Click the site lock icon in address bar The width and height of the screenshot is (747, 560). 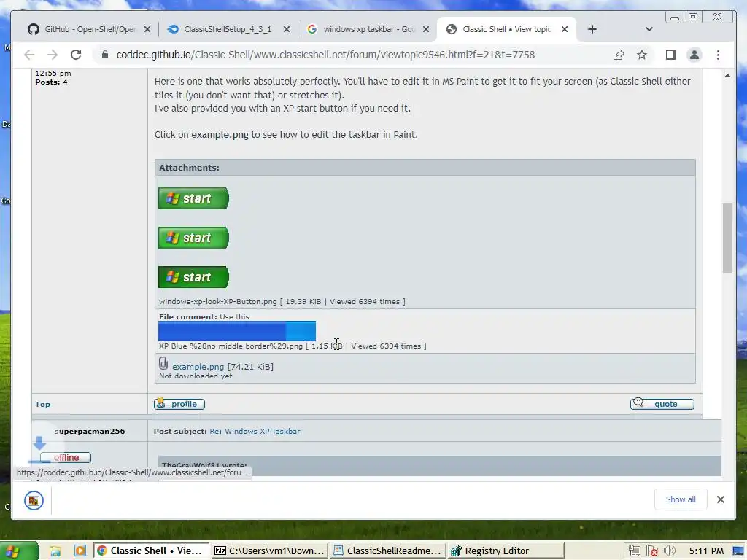point(105,55)
